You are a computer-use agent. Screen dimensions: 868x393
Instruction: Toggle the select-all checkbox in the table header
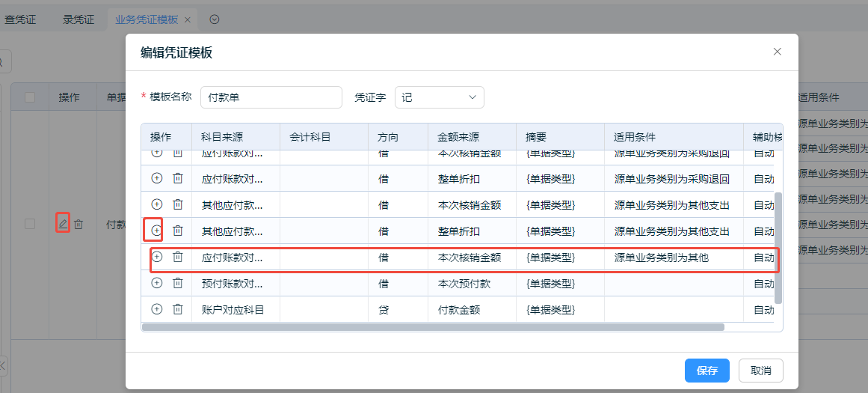(x=30, y=97)
